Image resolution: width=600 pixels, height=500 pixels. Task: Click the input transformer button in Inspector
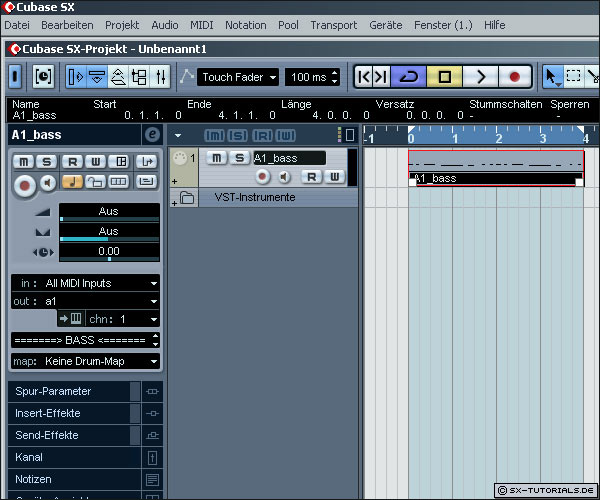pos(147,162)
